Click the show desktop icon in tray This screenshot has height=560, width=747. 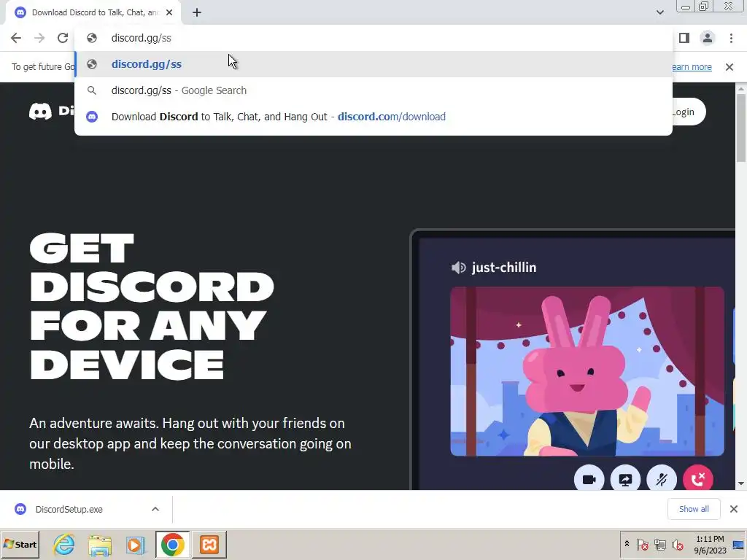coord(739,545)
